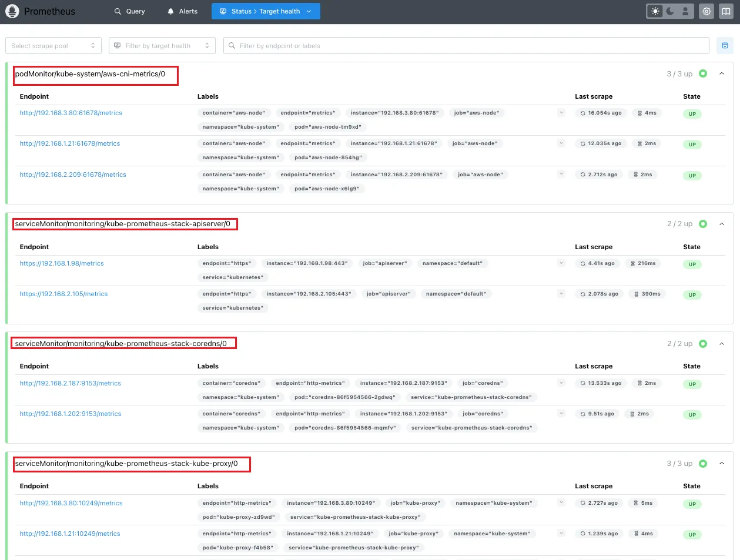Open endpoint http://192.168.2.209:61678/metrics
Screen dimensions: 740x560
[73, 175]
